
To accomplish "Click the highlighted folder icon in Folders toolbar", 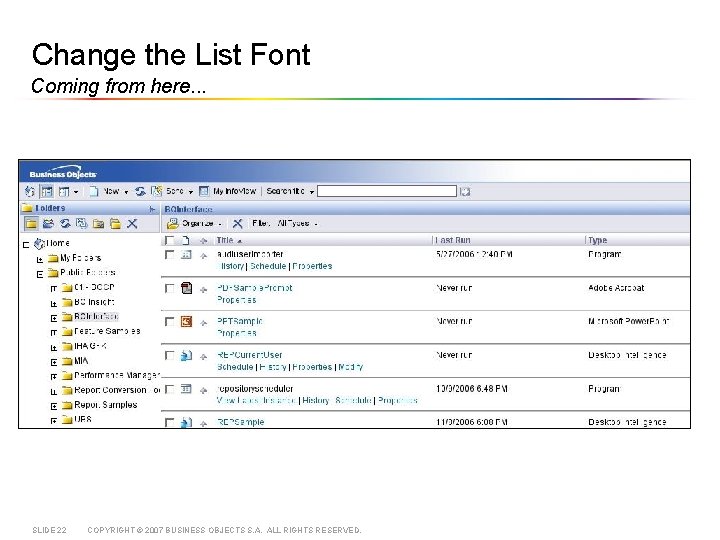I will click(31, 224).
